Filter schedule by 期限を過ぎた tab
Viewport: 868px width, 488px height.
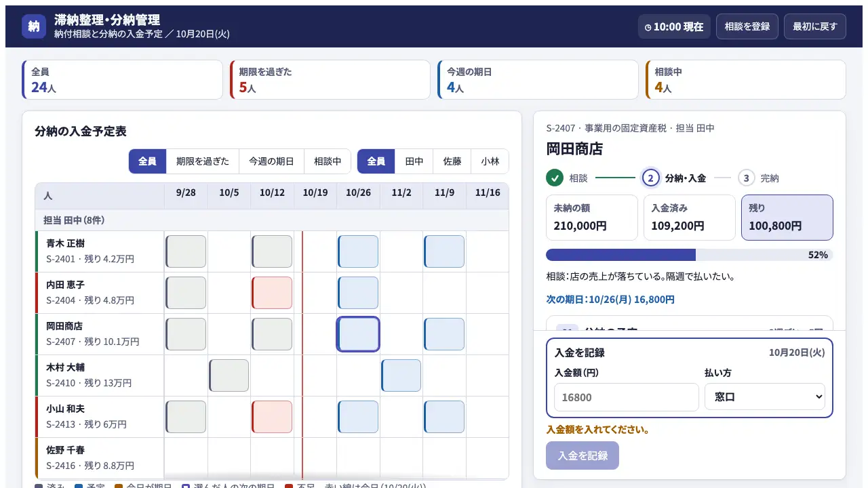(x=203, y=161)
